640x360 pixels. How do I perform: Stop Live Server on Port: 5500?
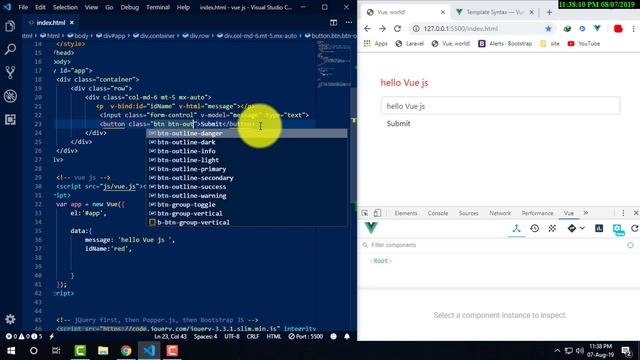[x=305, y=336]
